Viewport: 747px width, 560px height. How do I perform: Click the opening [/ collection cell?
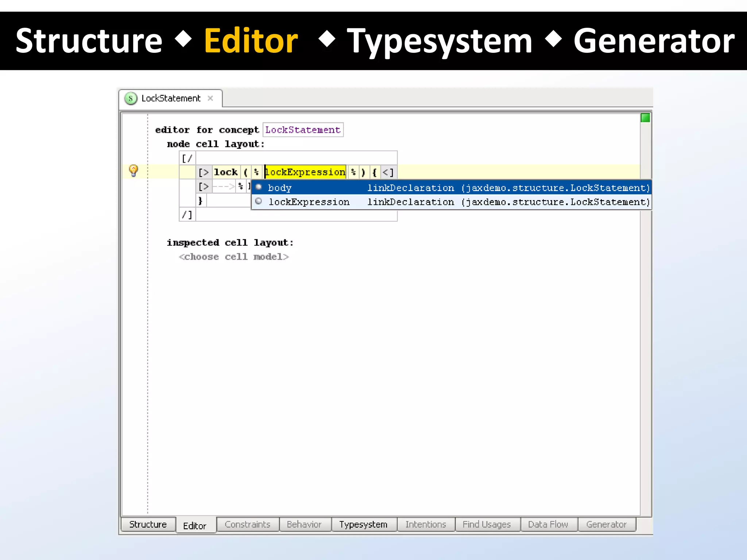click(x=187, y=158)
